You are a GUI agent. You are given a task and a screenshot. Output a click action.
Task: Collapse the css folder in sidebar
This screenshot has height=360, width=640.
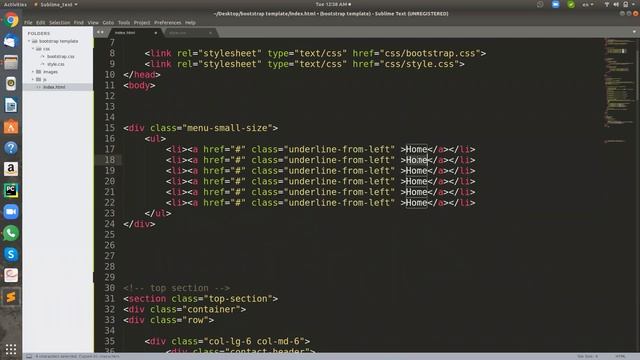click(x=33, y=49)
